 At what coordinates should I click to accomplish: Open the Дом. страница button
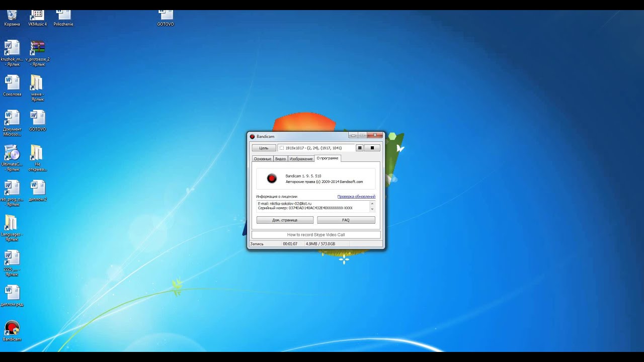coord(285,220)
